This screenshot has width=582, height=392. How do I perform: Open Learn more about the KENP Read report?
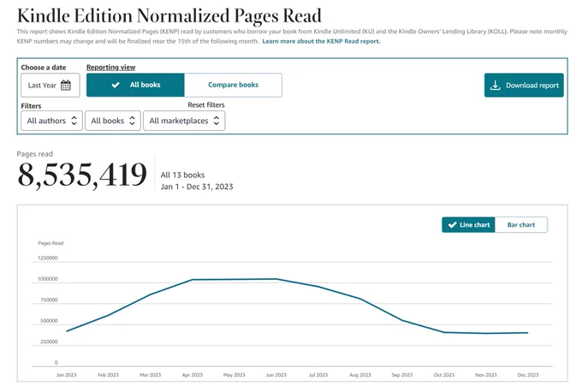pos(321,41)
